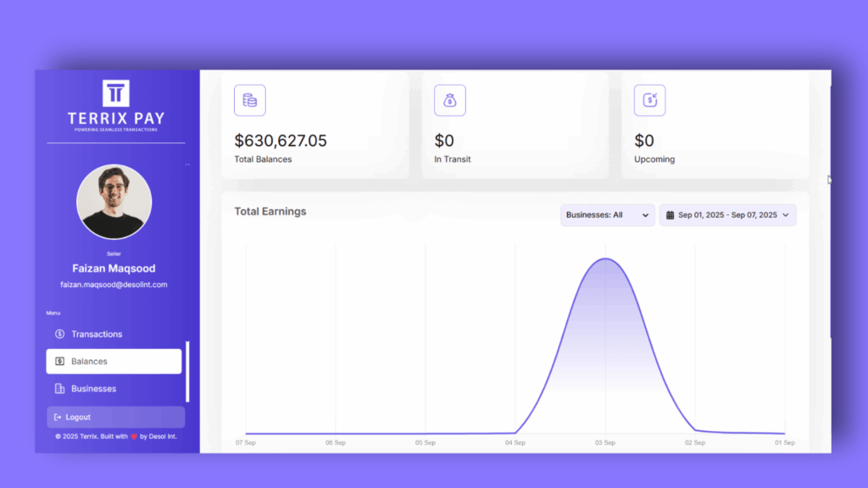The width and height of the screenshot is (868, 488).
Task: Click the dollar icon beside Transactions
Action: click(x=59, y=334)
